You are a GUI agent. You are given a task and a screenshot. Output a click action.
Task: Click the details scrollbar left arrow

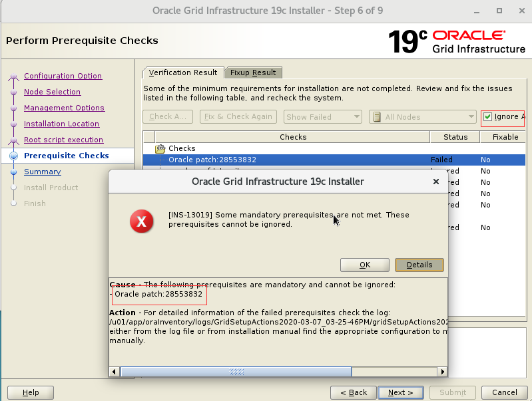(x=114, y=372)
